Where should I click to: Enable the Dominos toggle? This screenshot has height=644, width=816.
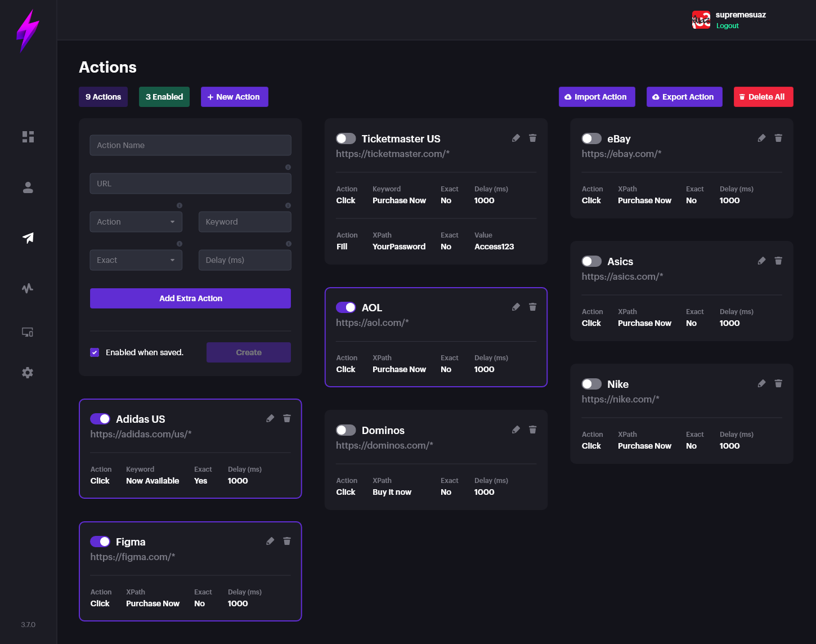(x=346, y=430)
